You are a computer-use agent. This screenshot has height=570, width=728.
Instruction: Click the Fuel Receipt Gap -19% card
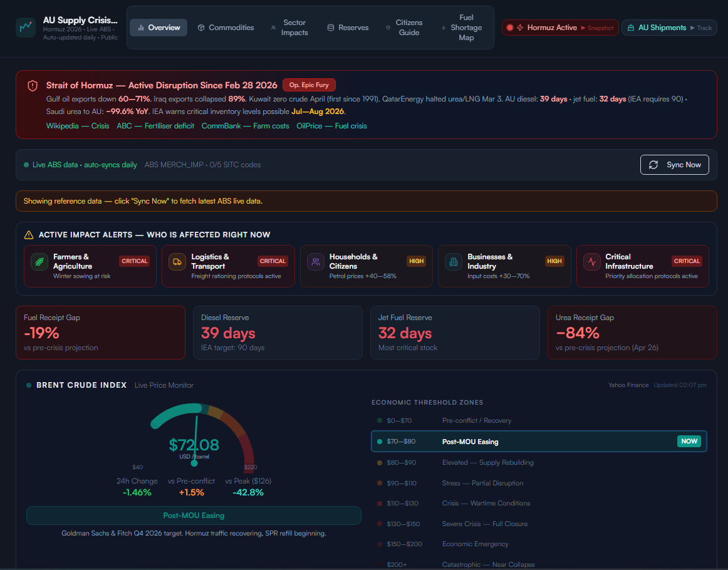100,333
